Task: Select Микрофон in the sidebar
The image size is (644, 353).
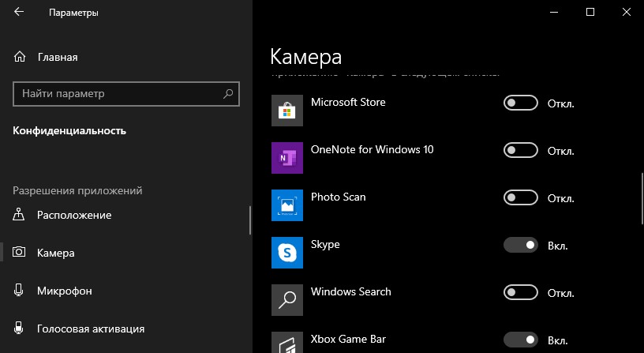Action: [64, 291]
